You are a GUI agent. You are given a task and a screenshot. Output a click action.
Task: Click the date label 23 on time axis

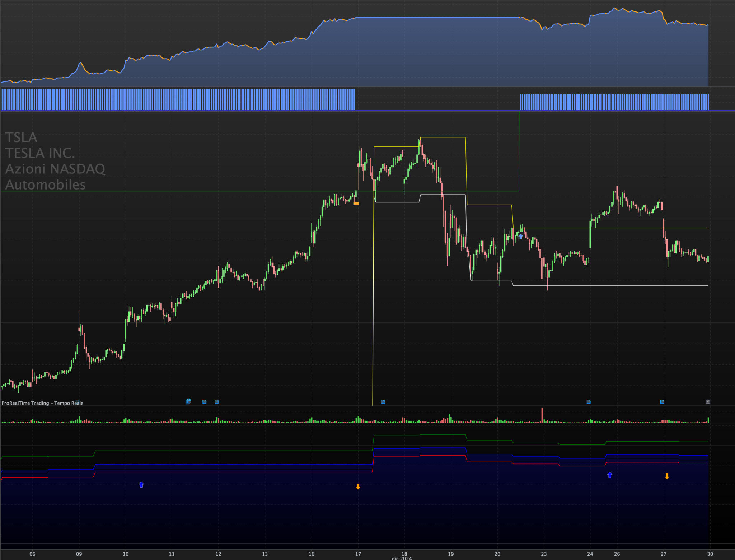(544, 554)
